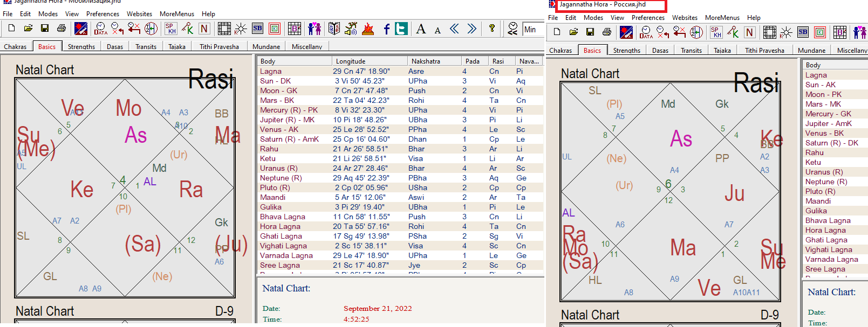This screenshot has height=327, width=868.
Task: Click the Facebook icon in left toolbar
Action: pyautogui.click(x=386, y=29)
